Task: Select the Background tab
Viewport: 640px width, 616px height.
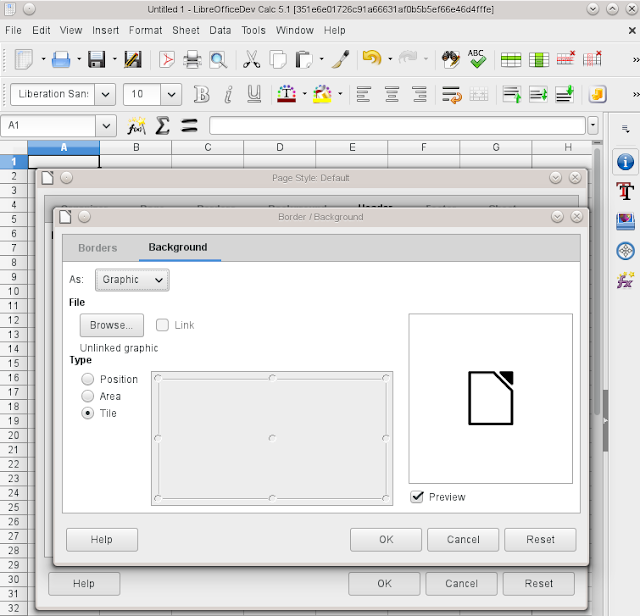Action: click(x=178, y=247)
